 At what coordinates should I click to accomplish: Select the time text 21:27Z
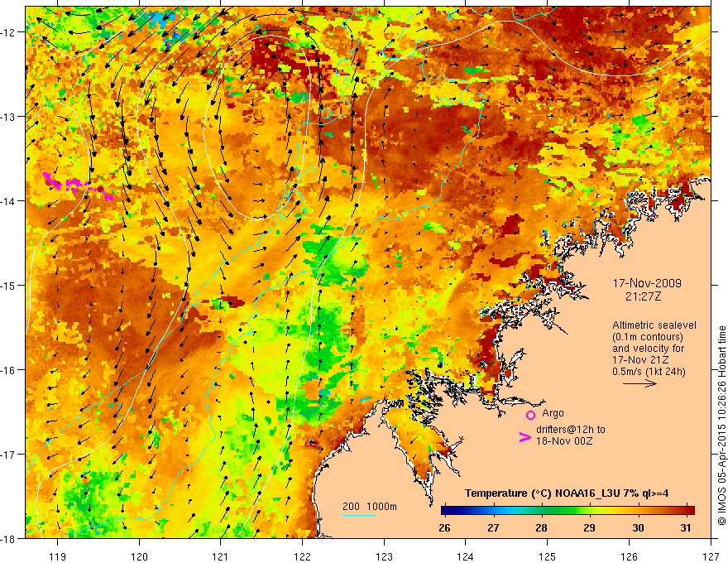(643, 296)
